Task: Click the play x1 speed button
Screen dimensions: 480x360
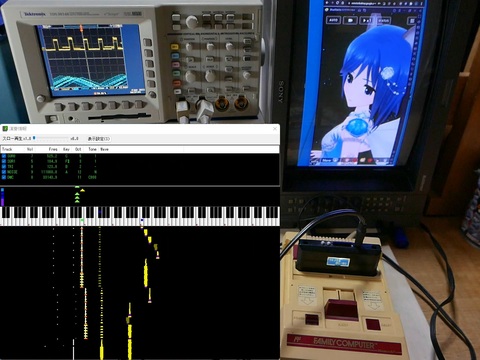Action: click(367, 20)
